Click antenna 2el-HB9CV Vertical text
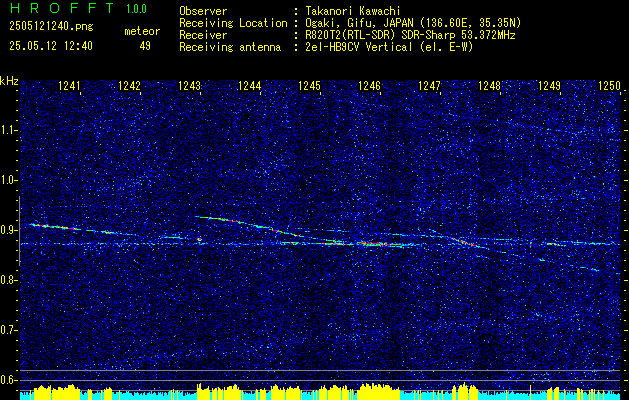The height and width of the screenshot is (400, 629). (389, 47)
